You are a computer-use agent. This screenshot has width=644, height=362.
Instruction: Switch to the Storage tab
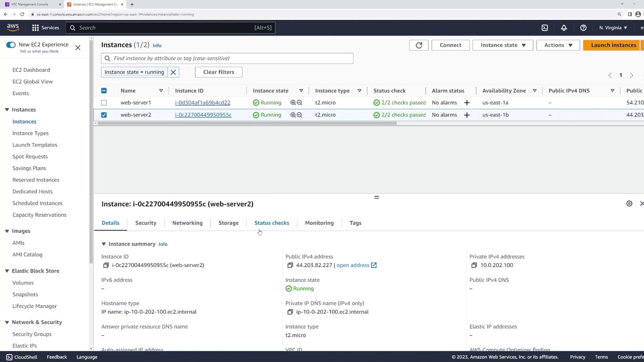coord(228,223)
